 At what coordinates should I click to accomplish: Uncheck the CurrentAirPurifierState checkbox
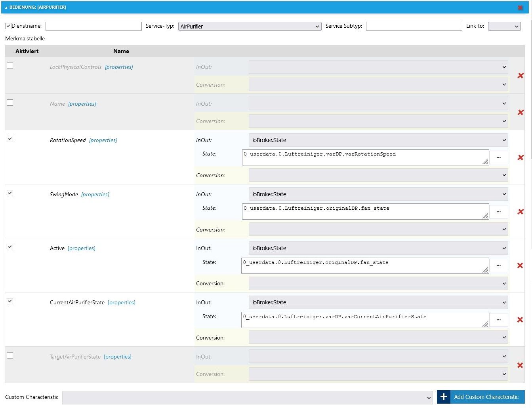point(10,301)
